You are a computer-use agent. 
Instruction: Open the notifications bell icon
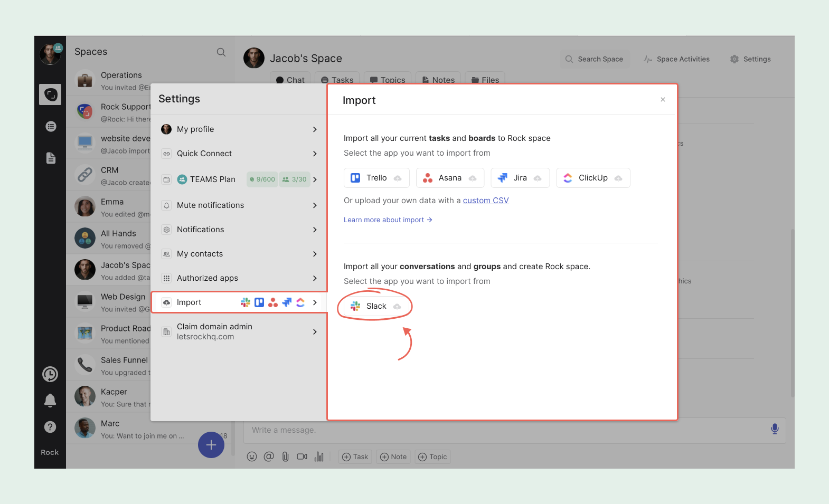(x=50, y=401)
